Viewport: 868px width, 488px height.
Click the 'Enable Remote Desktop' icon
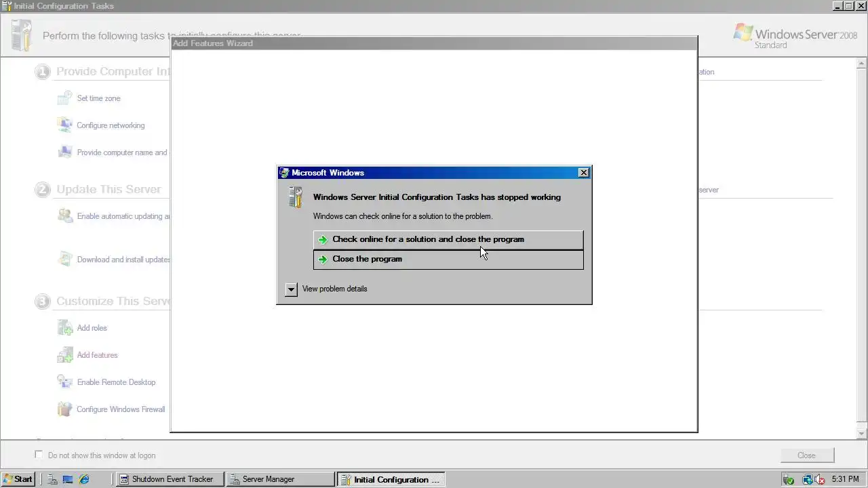pos(64,382)
